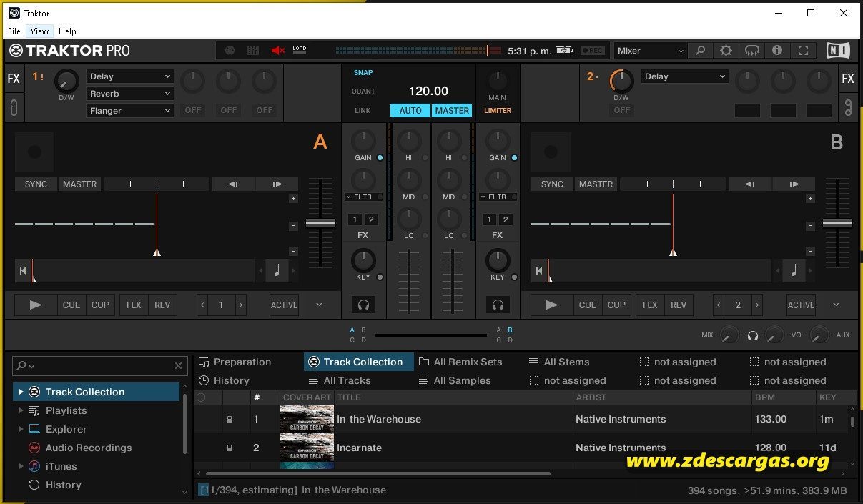This screenshot has width=863, height=504.
Task: Toggle SYNC on deck A
Action: click(36, 184)
